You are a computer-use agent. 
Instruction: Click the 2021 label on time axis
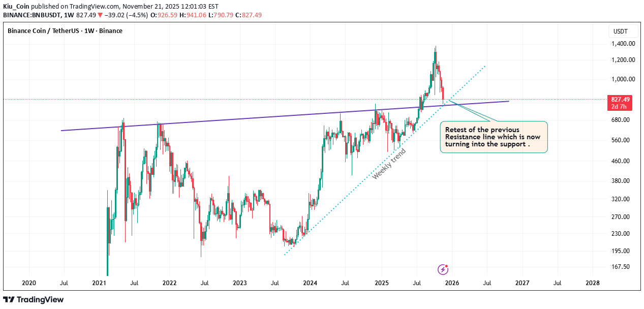pyautogui.click(x=99, y=283)
